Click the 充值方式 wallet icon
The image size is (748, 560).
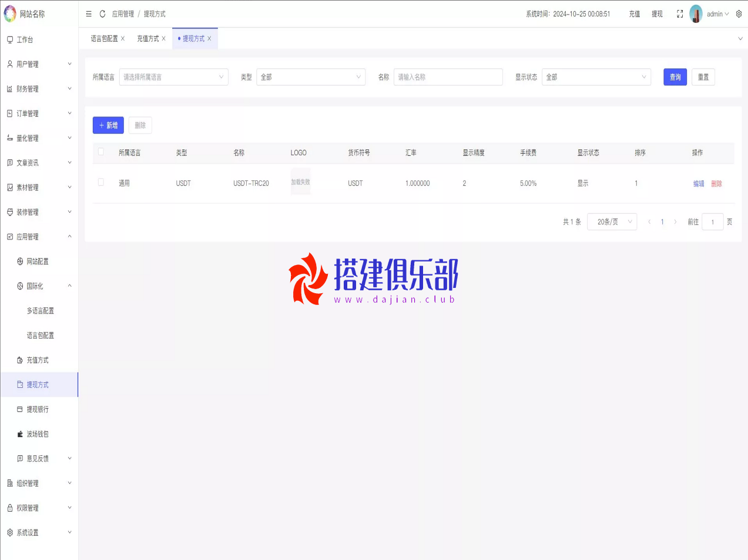[x=20, y=360]
